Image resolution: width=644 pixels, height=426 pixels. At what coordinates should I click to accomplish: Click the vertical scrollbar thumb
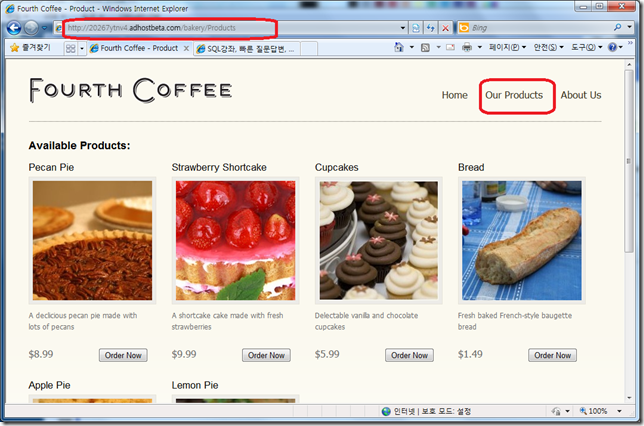[x=629, y=161]
